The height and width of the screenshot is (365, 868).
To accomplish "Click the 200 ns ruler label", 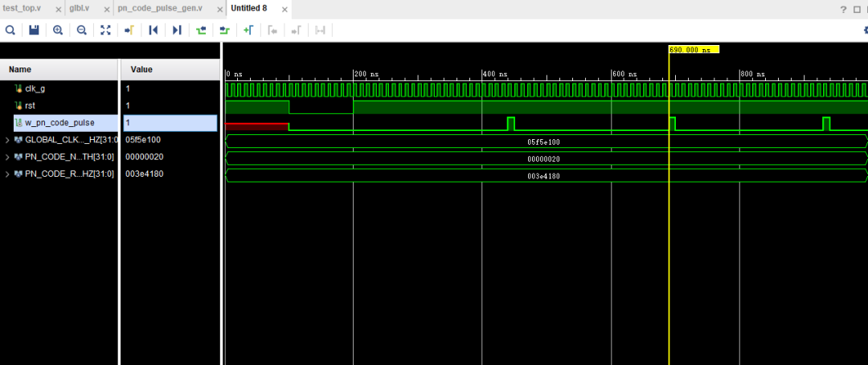I will pyautogui.click(x=366, y=74).
